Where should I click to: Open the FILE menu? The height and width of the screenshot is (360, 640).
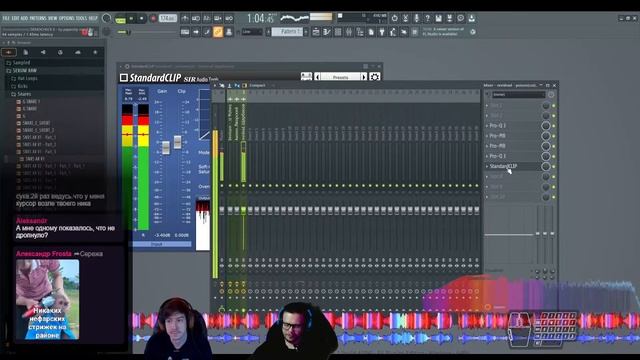pyautogui.click(x=6, y=18)
